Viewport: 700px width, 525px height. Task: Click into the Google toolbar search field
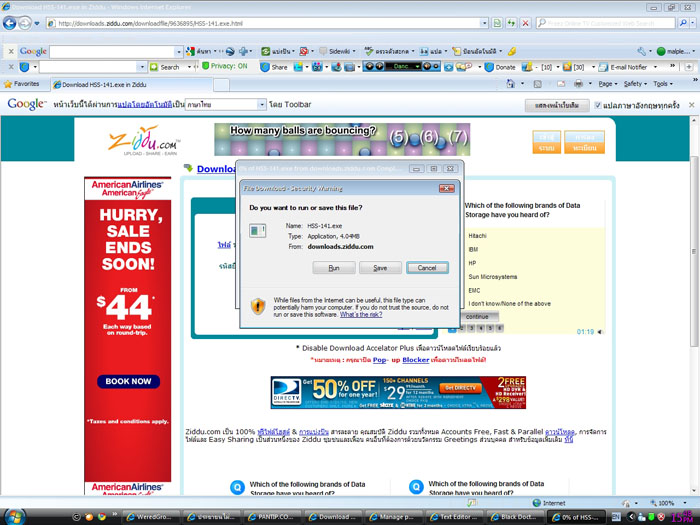(112, 52)
